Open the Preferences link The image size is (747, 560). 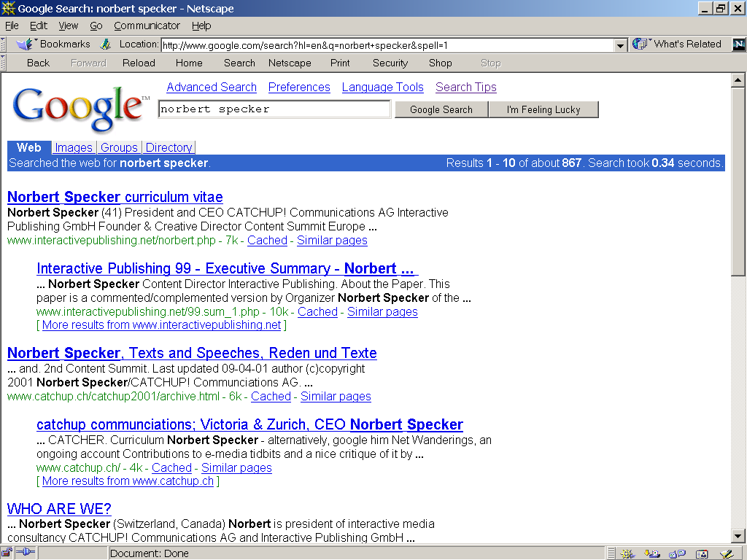coord(299,87)
